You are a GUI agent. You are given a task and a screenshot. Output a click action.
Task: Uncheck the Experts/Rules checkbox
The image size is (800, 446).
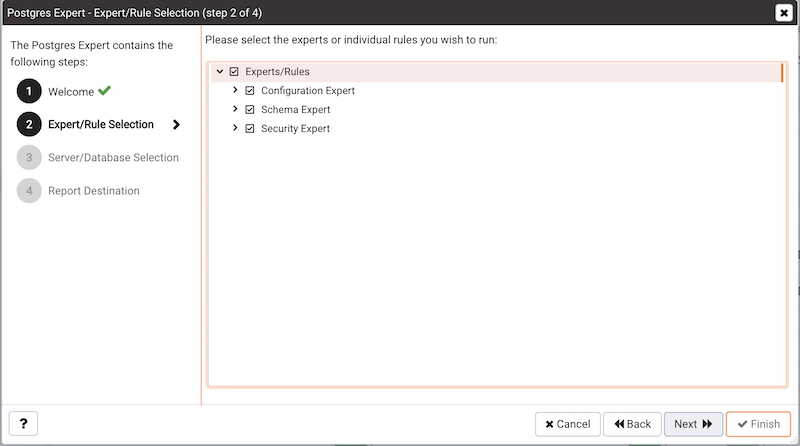coord(234,71)
